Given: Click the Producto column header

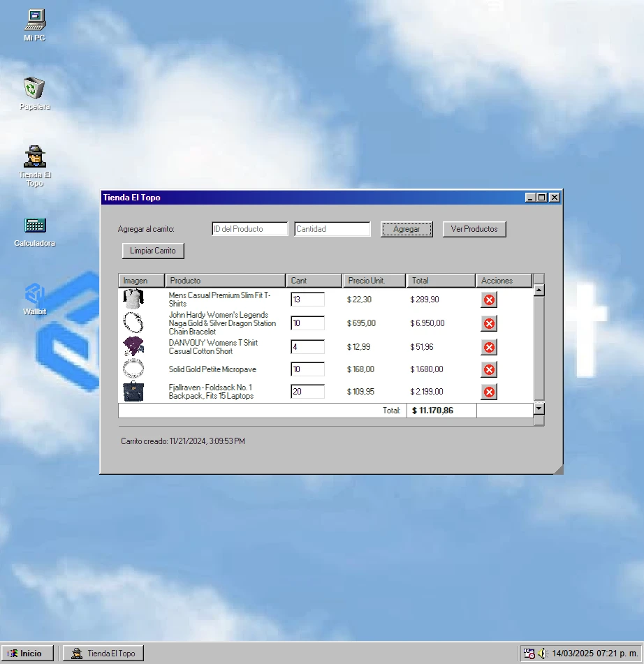Looking at the screenshot, I should point(225,281).
